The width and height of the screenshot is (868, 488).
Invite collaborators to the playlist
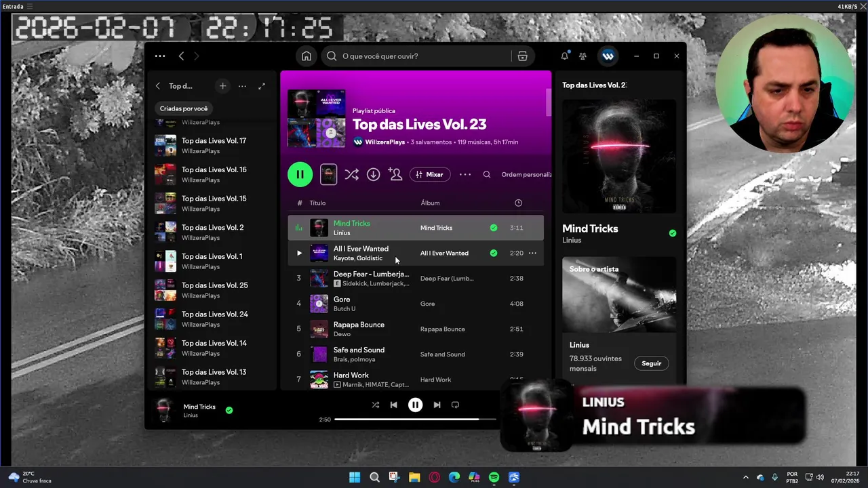pos(395,174)
